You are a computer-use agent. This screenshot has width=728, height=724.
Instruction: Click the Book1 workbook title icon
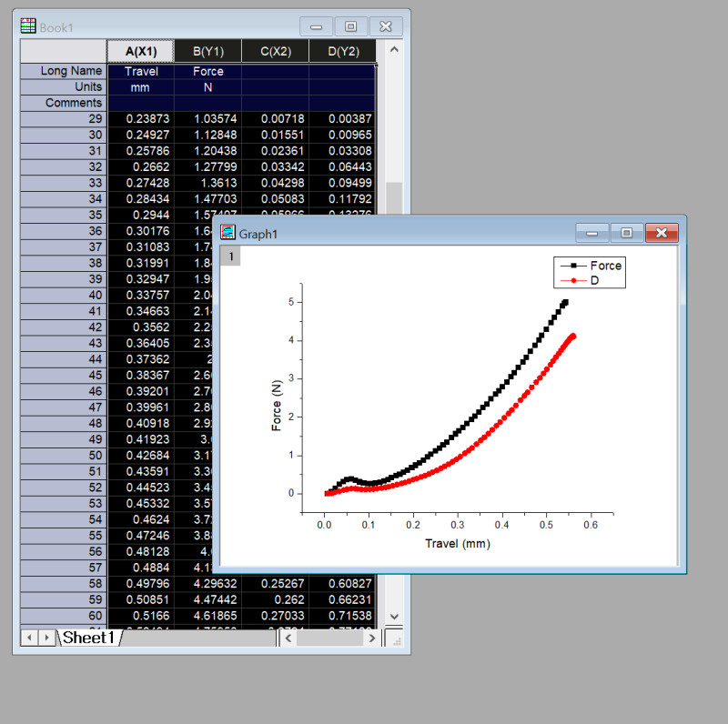click(x=28, y=27)
